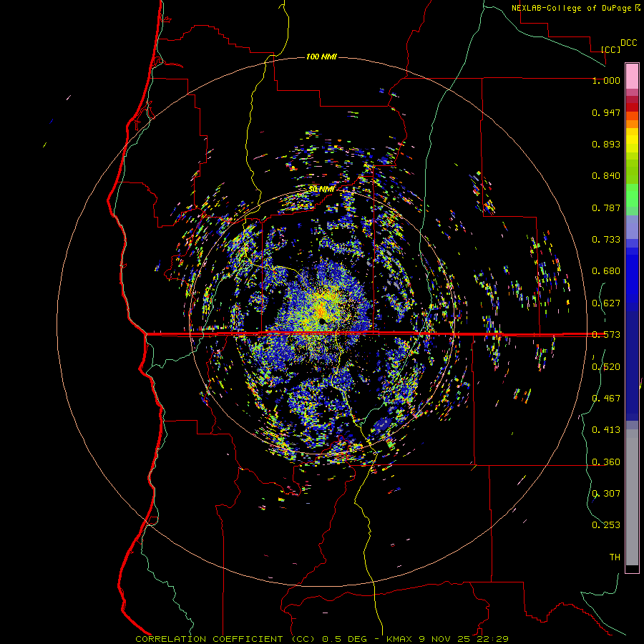Click the CORRELATION COEFFICIENT (CC) caption text
Screen dimensions: 644x644
225,639
